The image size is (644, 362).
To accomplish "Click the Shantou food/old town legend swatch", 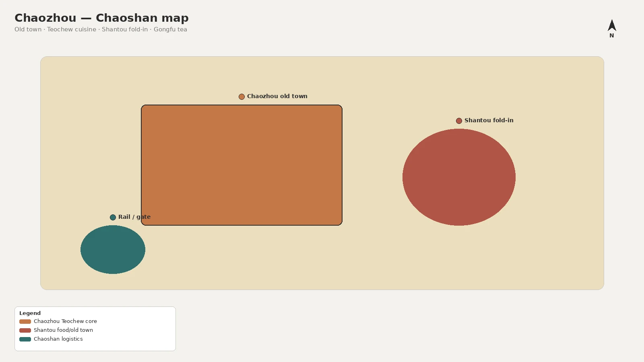I will coord(25,330).
